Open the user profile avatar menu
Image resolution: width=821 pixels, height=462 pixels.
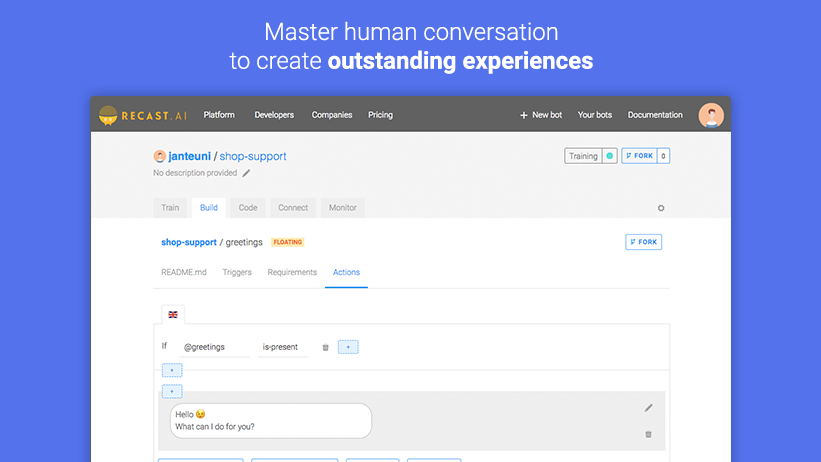coord(711,115)
